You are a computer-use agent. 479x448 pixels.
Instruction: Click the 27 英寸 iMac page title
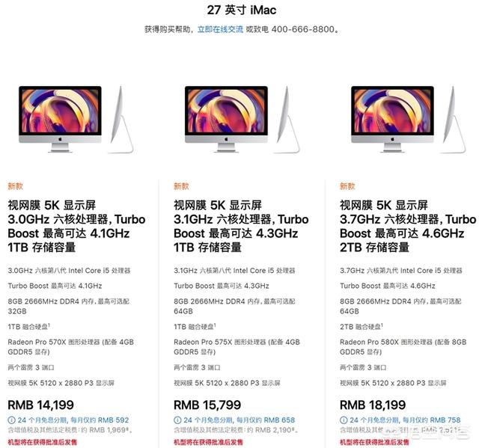click(241, 10)
